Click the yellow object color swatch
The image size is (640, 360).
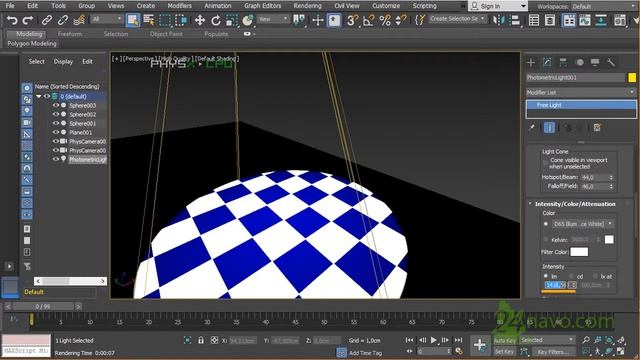[632, 78]
